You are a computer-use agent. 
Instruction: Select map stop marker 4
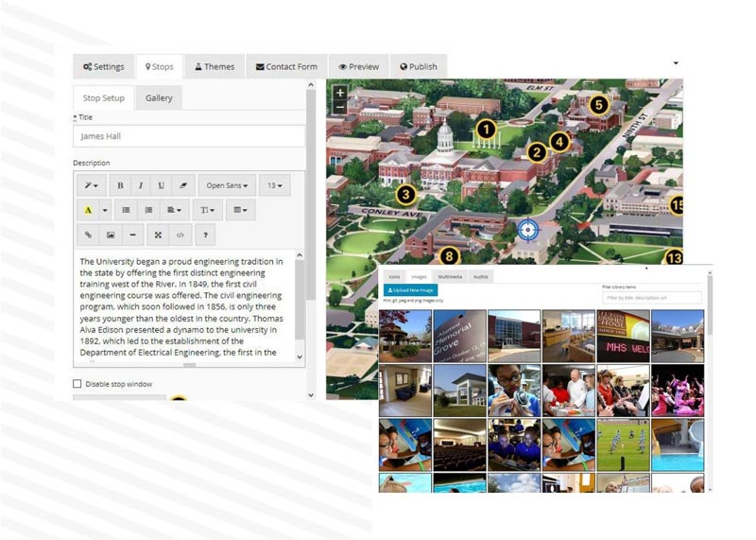pos(559,142)
